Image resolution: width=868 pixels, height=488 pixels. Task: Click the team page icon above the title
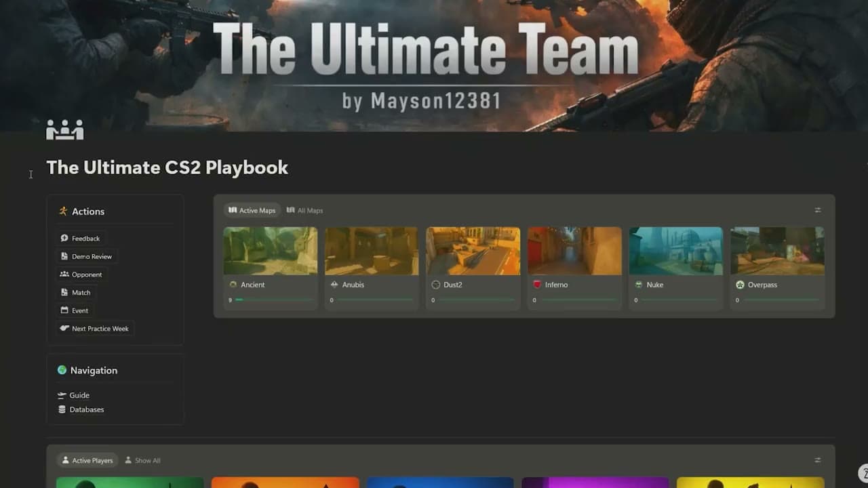(64, 129)
